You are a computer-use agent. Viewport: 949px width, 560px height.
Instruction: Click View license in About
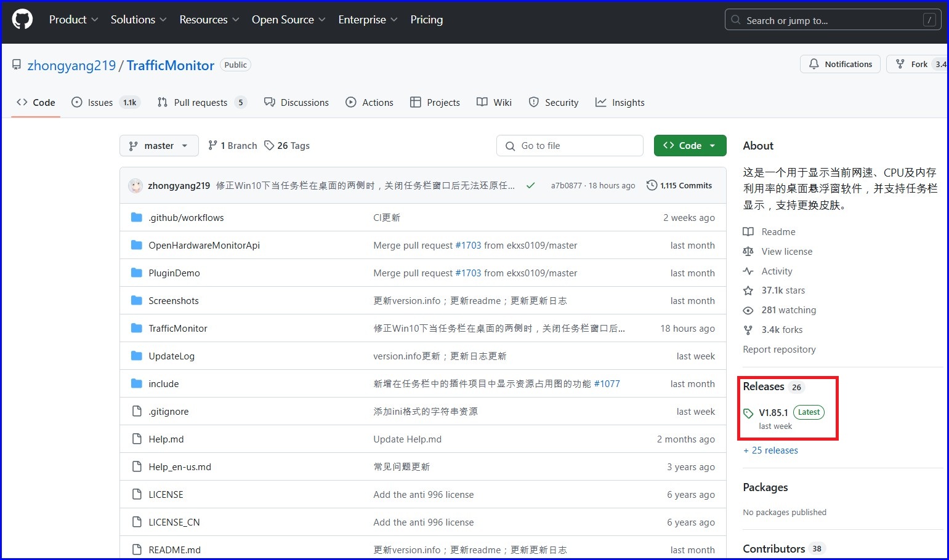778,251
